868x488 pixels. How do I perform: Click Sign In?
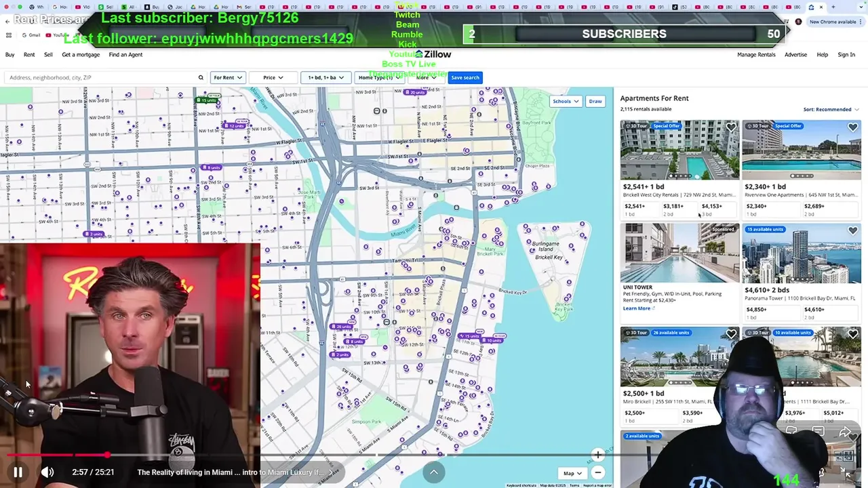tap(846, 54)
